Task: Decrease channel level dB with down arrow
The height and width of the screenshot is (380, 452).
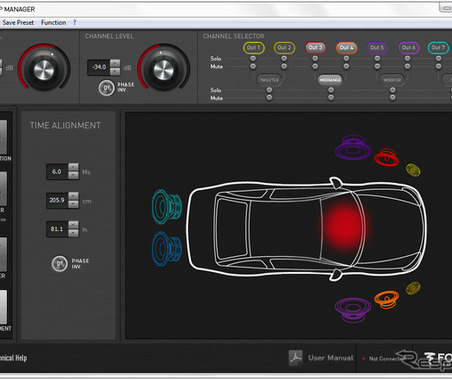Action: pyautogui.click(x=115, y=71)
